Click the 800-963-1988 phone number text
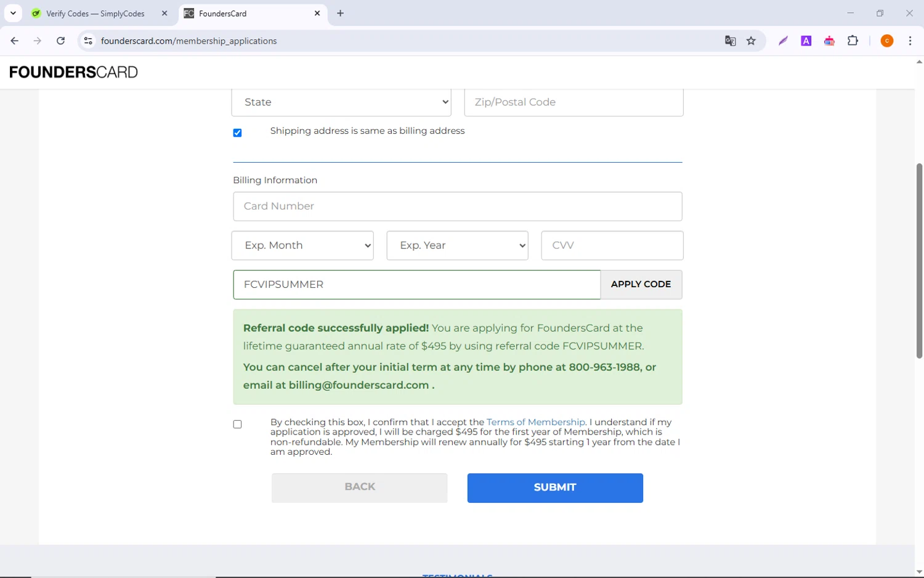 click(604, 367)
